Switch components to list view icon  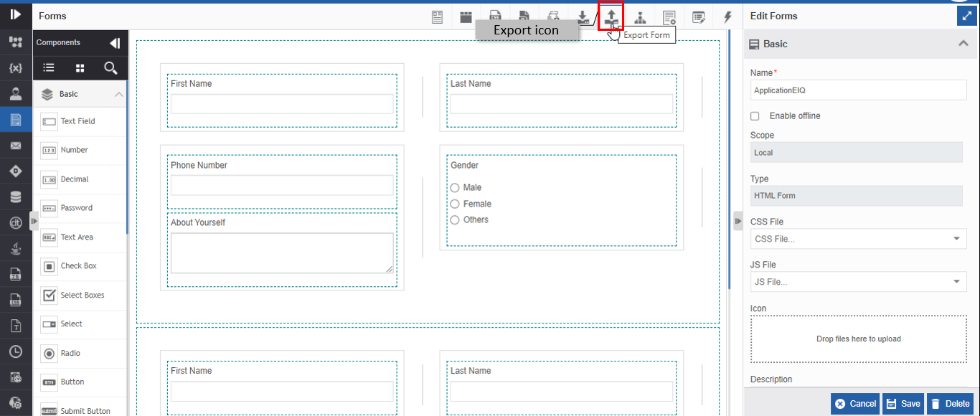coord(49,67)
